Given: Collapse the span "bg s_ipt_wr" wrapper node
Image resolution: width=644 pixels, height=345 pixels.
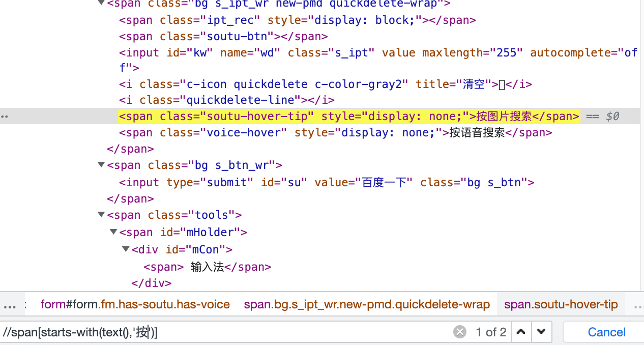Looking at the screenshot, I should 102,4.
